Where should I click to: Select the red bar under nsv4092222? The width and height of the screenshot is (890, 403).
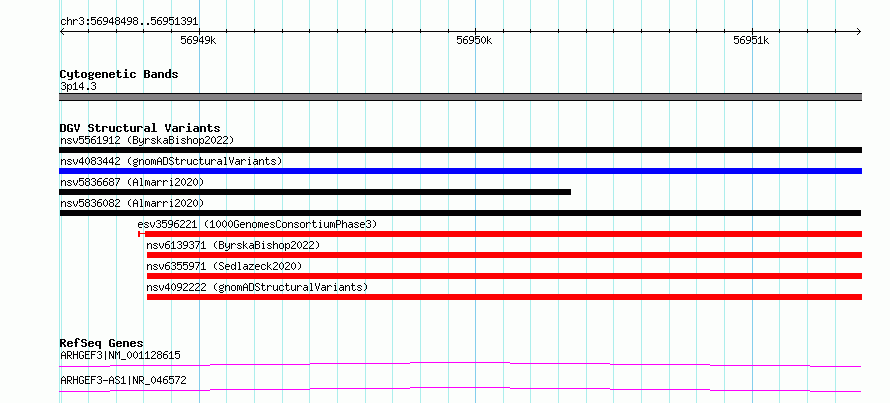pyautogui.click(x=504, y=297)
